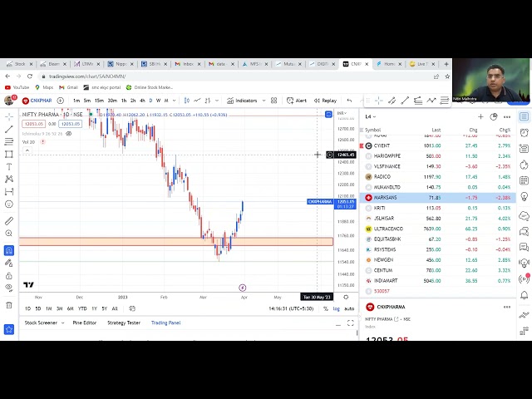
Task: Select the text annotation tool
Action: (x=9, y=166)
